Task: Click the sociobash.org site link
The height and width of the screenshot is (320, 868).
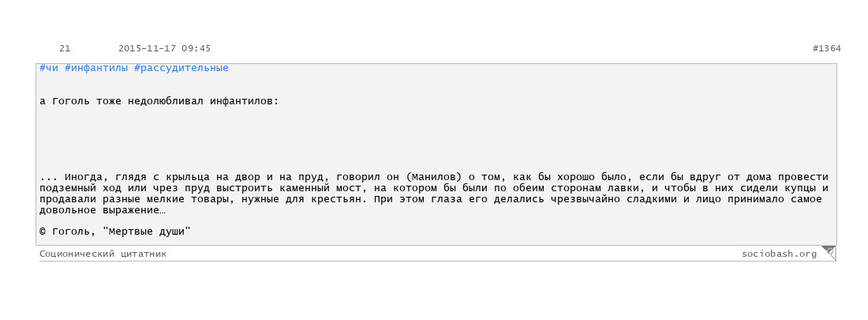Action: (x=779, y=254)
